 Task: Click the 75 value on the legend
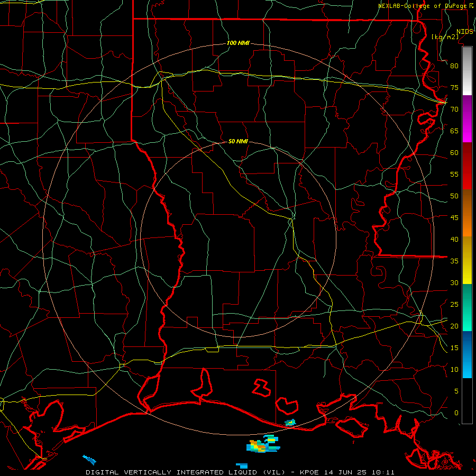(x=454, y=87)
